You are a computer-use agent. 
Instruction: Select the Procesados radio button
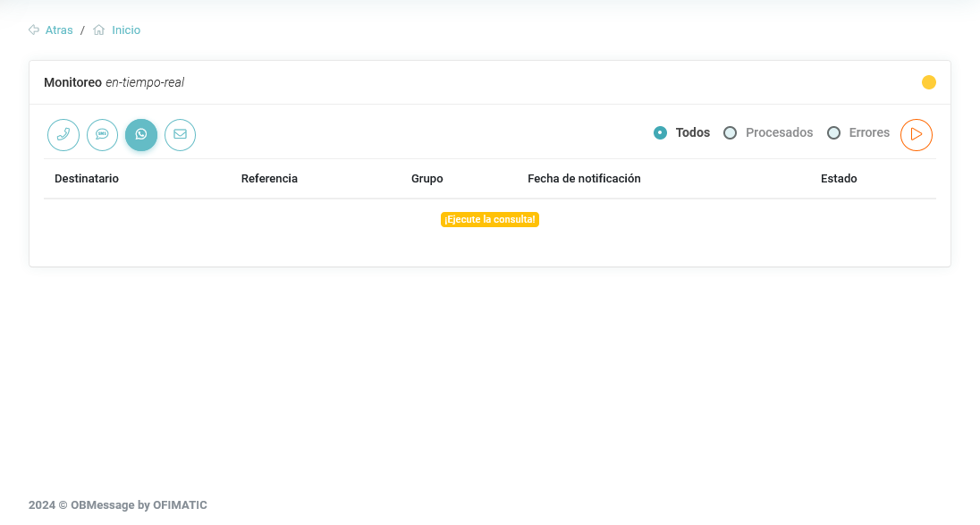[x=731, y=132]
